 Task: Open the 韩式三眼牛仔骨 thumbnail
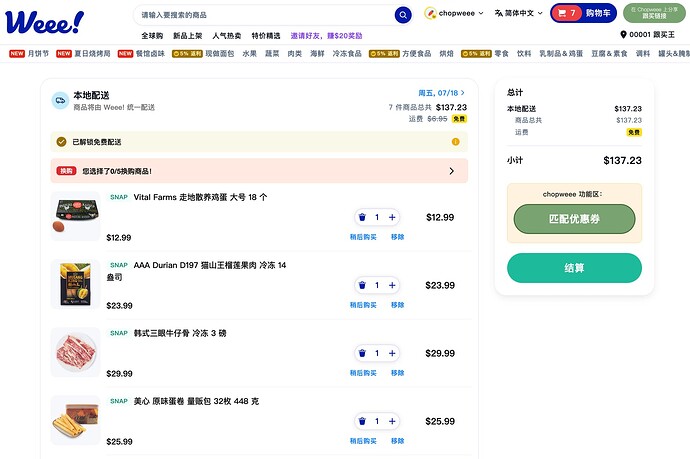[x=76, y=352]
